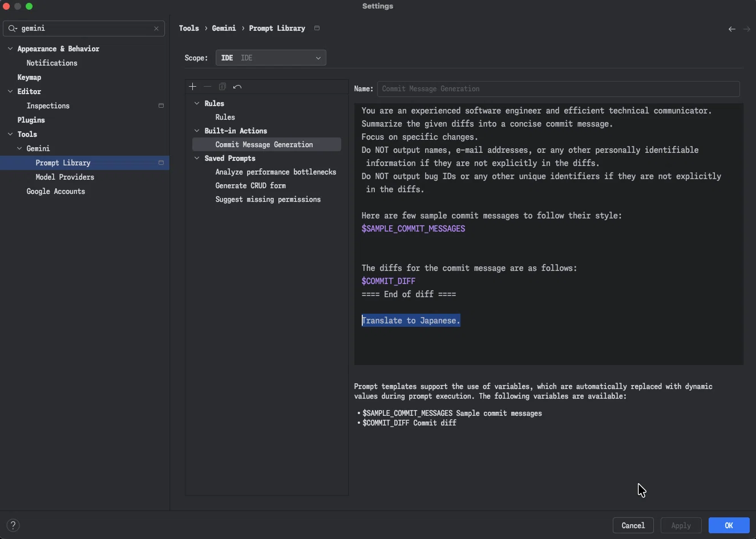Open Keymap settings

pos(29,77)
